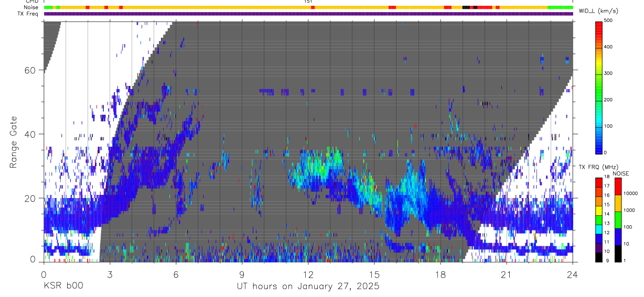Click the '21' hour tick on the UT axis
Screen dimensions: 644x297
click(x=506, y=274)
